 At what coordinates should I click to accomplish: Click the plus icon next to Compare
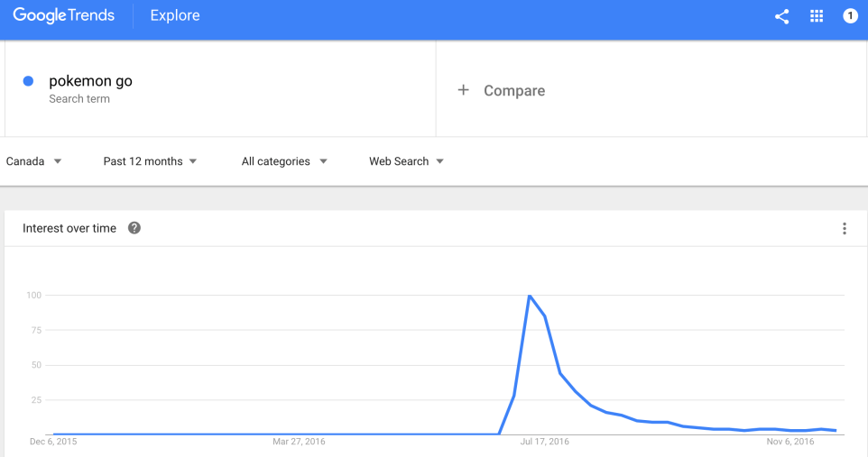(x=463, y=90)
